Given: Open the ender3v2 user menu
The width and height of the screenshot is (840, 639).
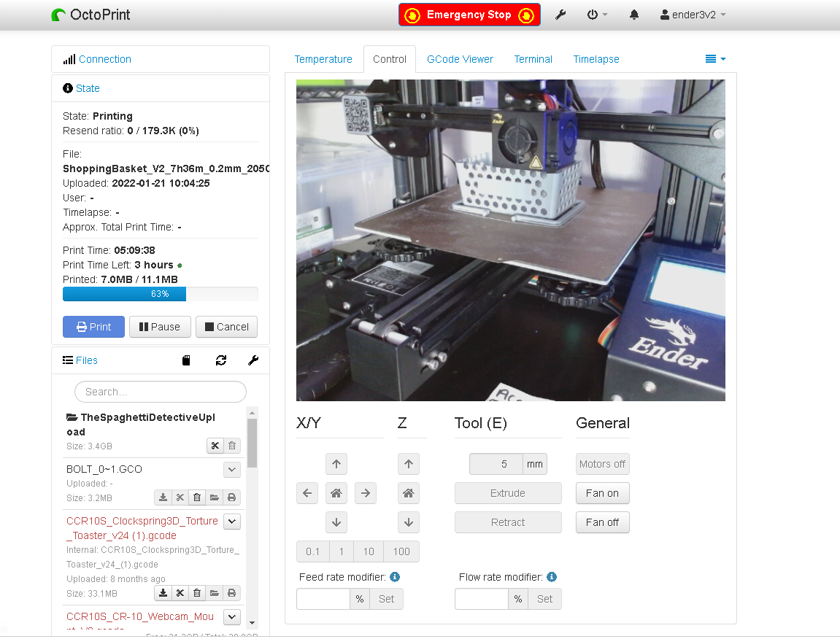Looking at the screenshot, I should (693, 15).
